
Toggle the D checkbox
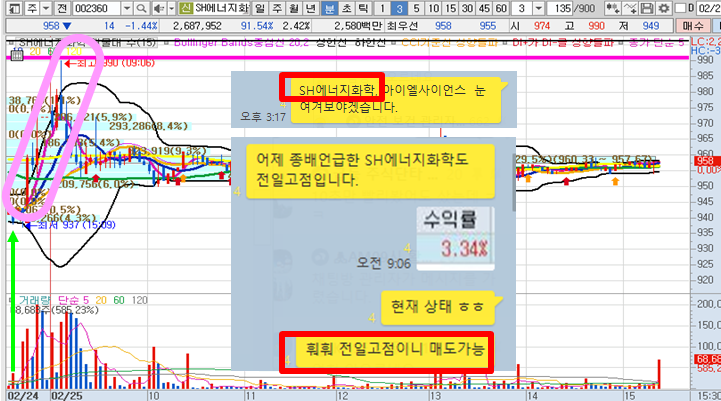pyautogui.click(x=681, y=8)
